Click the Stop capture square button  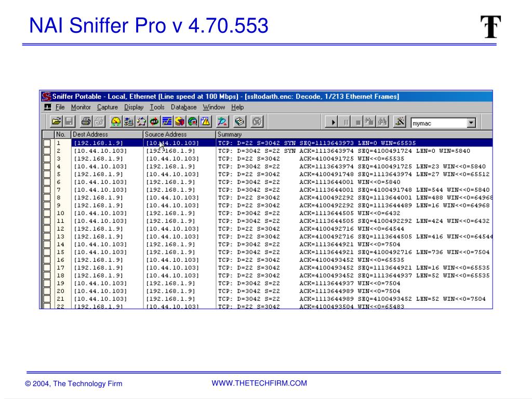pos(357,122)
